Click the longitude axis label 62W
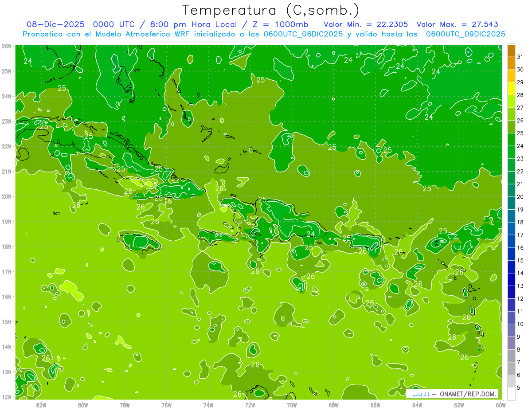 459,405
